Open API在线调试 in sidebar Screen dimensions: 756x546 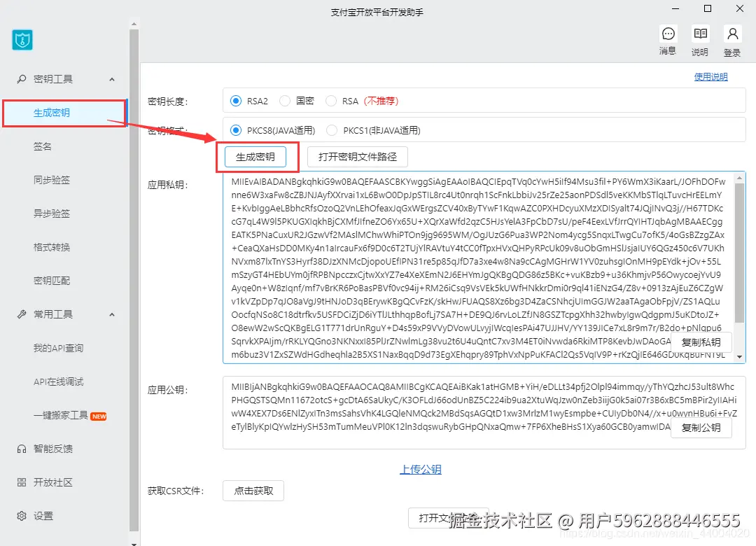58,382
